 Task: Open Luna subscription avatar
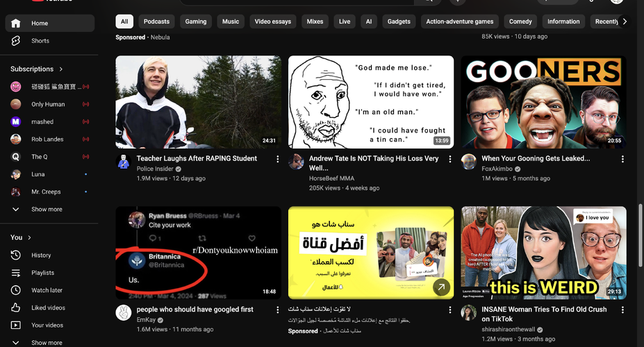click(x=15, y=174)
